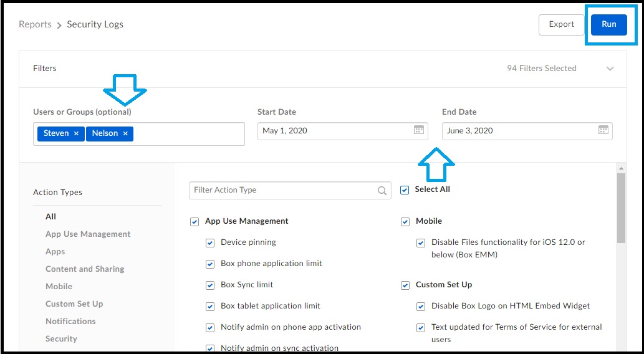Go back to Reports breadcrumb
Image resolution: width=644 pixels, height=354 pixels.
pos(36,25)
